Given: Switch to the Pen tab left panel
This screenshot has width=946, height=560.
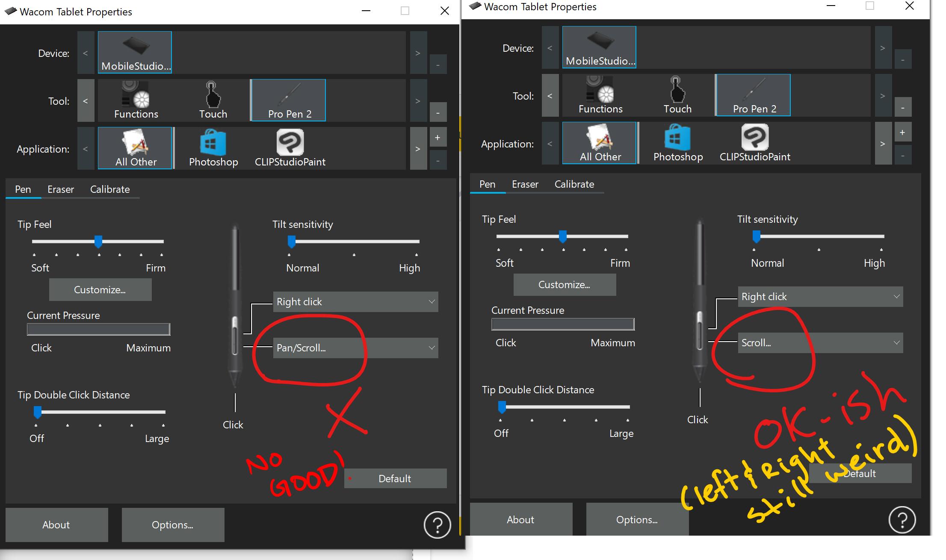Looking at the screenshot, I should 22,189.
